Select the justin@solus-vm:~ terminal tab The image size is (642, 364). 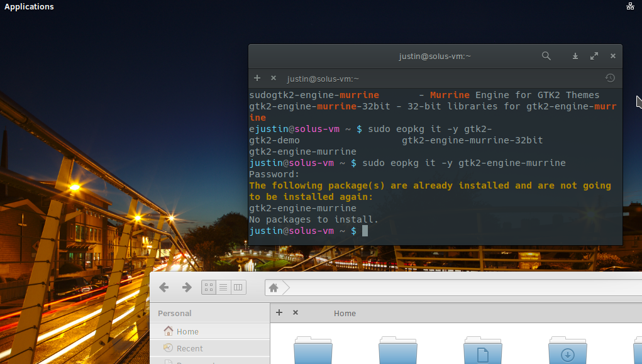pyautogui.click(x=323, y=79)
